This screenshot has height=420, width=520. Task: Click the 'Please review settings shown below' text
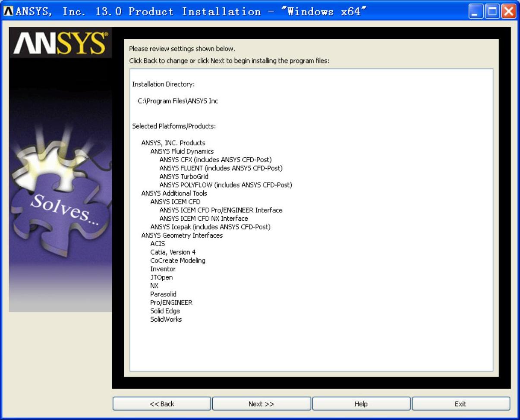click(x=182, y=49)
